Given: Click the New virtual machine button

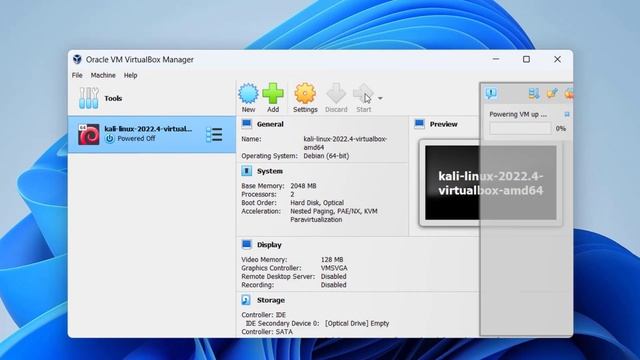Looking at the screenshot, I should tap(248, 98).
